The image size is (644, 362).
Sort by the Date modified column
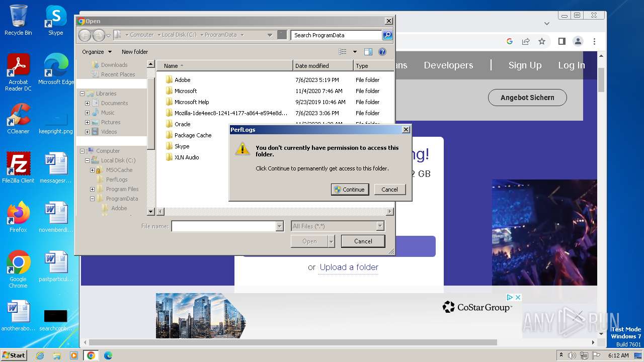coord(323,66)
